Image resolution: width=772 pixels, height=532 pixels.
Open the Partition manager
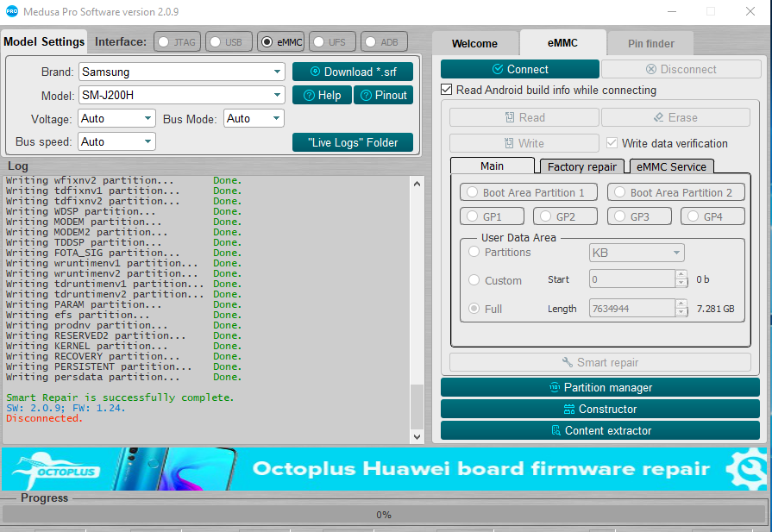[600, 387]
